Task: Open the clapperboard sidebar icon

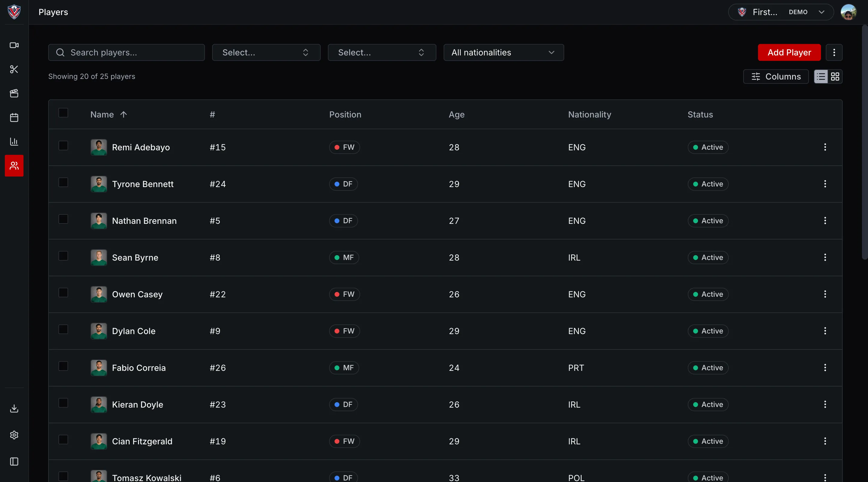Action: [14, 93]
